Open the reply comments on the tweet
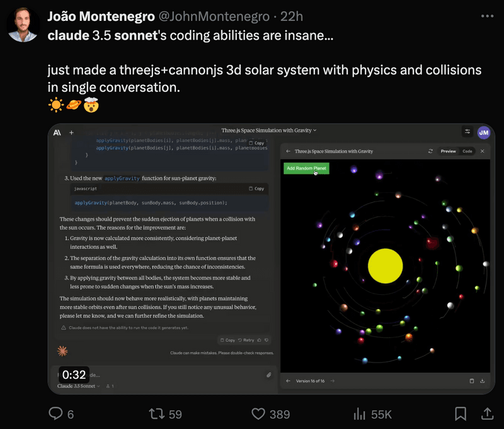504x429 pixels. [57, 414]
